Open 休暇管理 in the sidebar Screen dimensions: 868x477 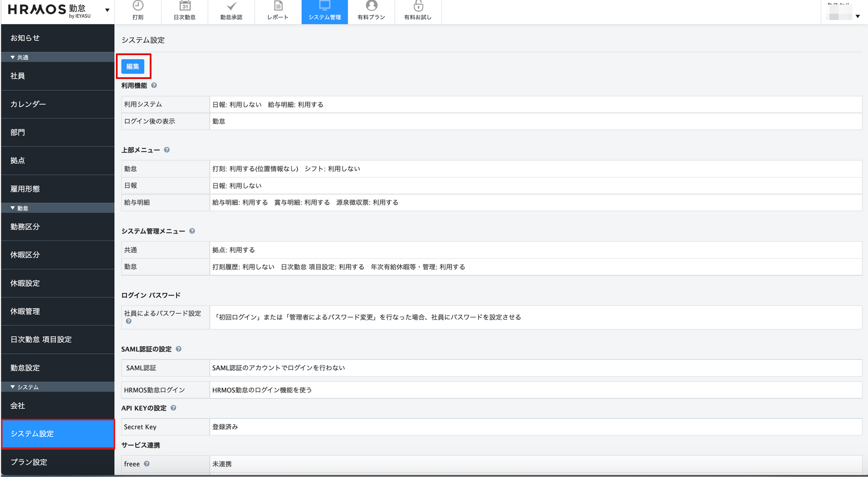pyautogui.click(x=25, y=311)
